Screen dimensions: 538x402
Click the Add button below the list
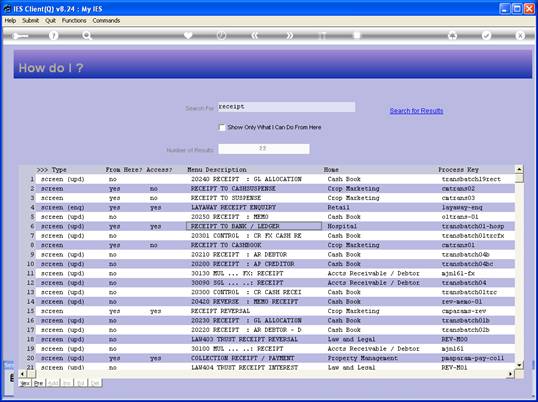[x=52, y=383]
